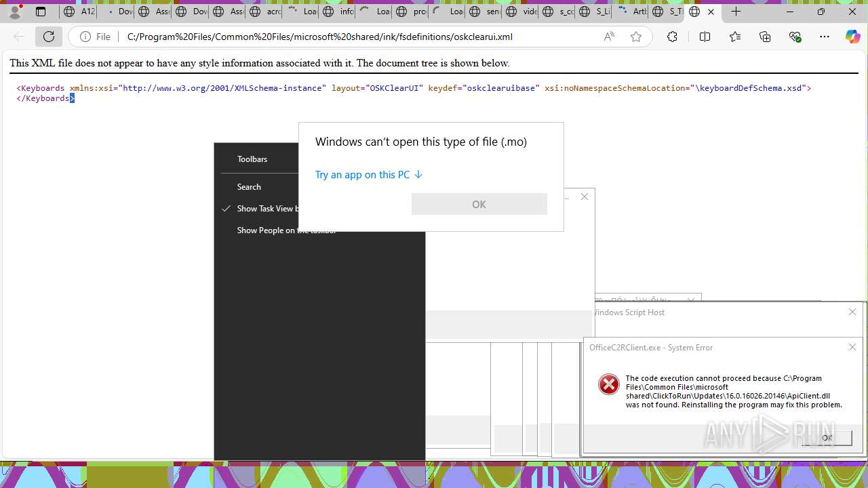Open the Favorites list icon
The image size is (868, 488).
point(735,37)
